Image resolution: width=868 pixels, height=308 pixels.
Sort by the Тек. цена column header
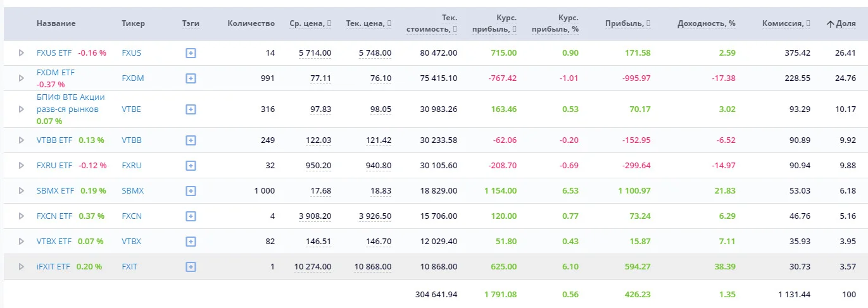click(369, 23)
